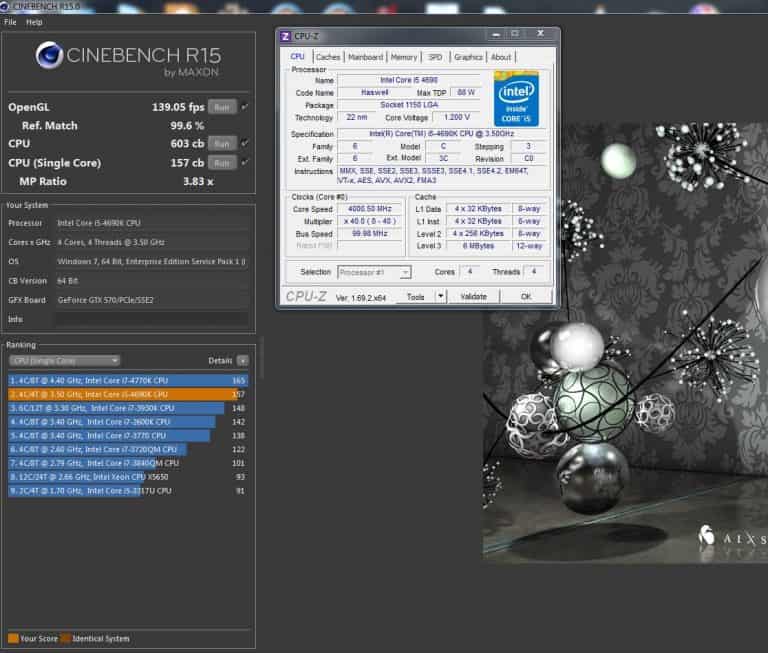Image resolution: width=768 pixels, height=653 pixels.
Task: Select the Core i7-3770 ranking row
Action: click(x=128, y=435)
